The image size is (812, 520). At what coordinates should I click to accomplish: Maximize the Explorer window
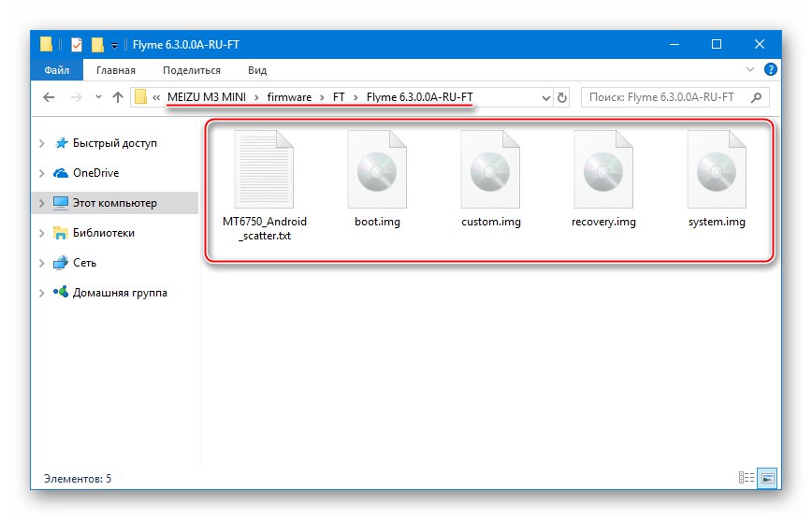click(x=717, y=45)
